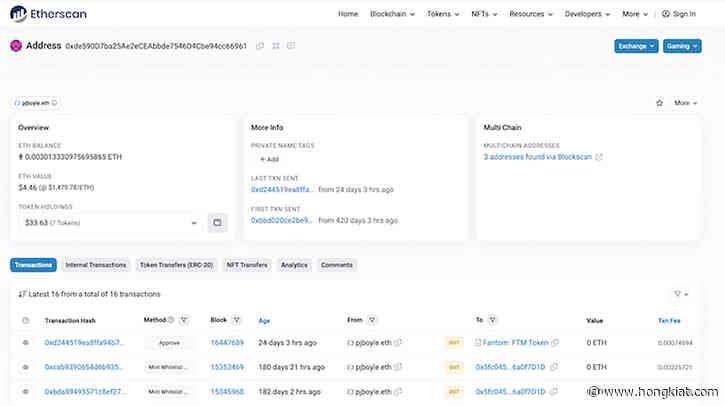Open transaction table filter funnel
This screenshot has width=725, height=406.
[681, 294]
